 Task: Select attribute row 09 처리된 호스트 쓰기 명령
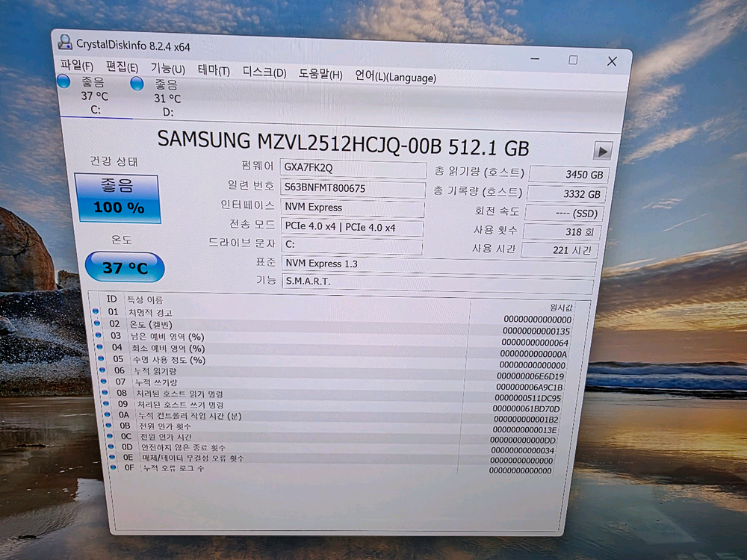click(333, 407)
